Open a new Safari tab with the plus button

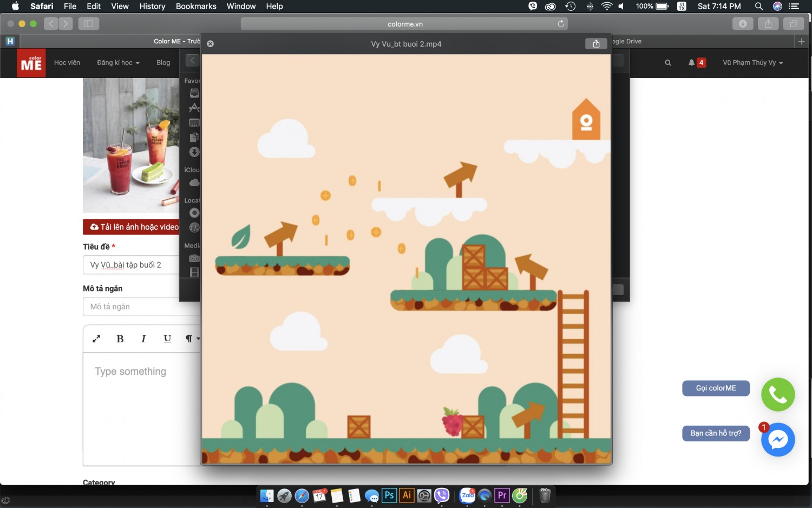pyautogui.click(x=802, y=41)
